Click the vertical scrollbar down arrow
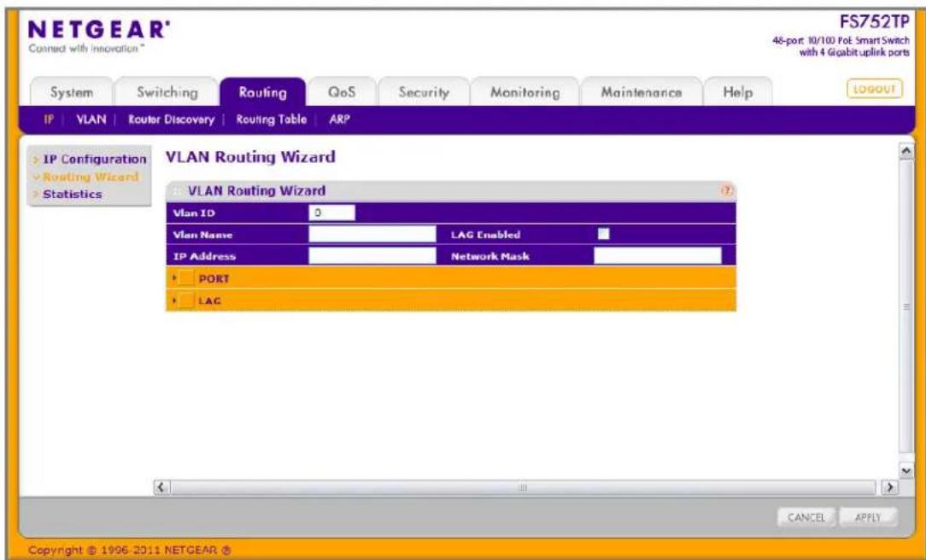The image size is (926, 560). 905,470
